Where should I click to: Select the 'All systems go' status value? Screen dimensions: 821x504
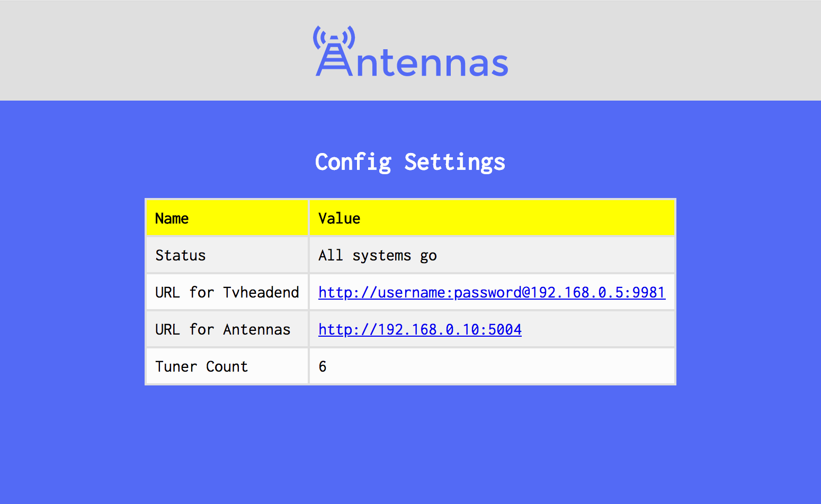(378, 256)
